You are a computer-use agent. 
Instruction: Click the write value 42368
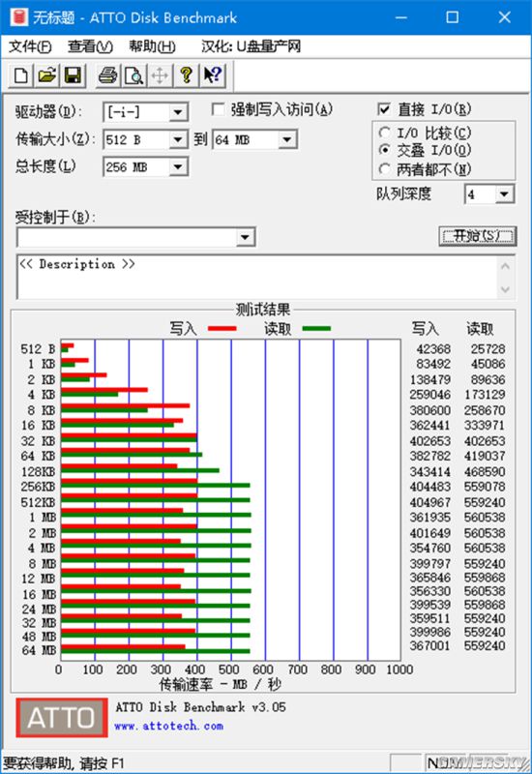[433, 349]
